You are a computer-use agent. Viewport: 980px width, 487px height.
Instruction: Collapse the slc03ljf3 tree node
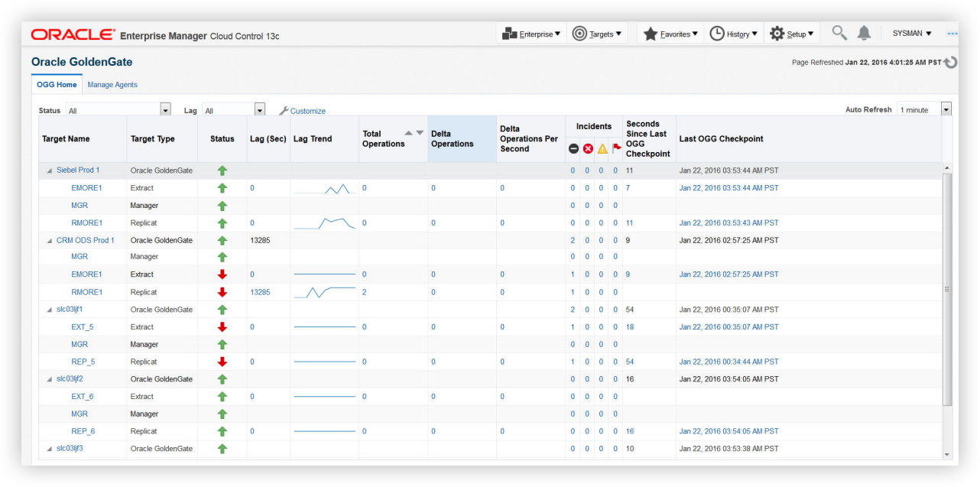(x=50, y=449)
